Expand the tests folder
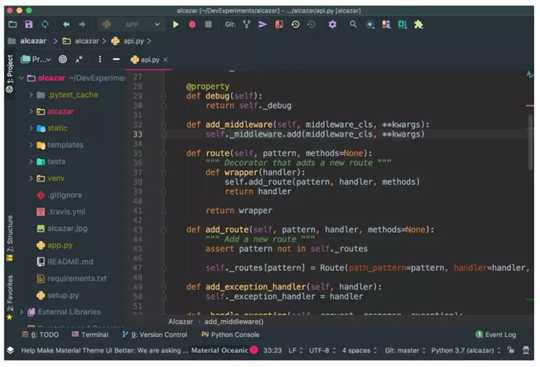Screen dimensions: 540x367 (x=31, y=161)
